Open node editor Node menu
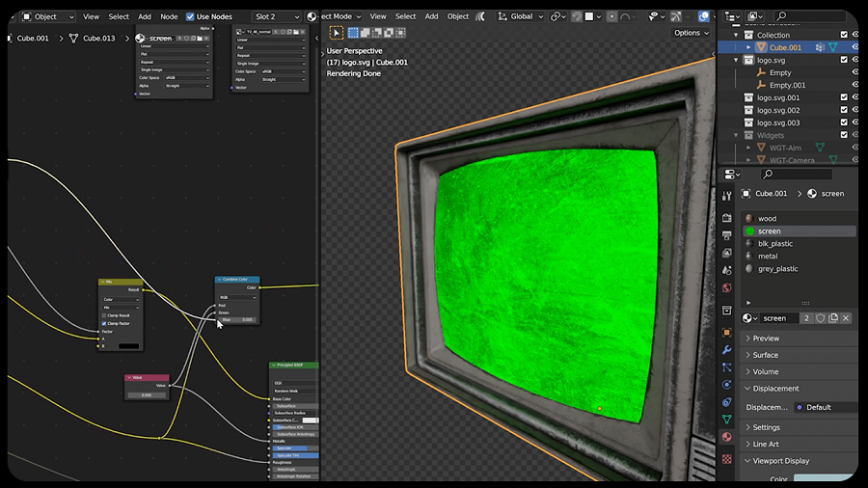 tap(169, 16)
